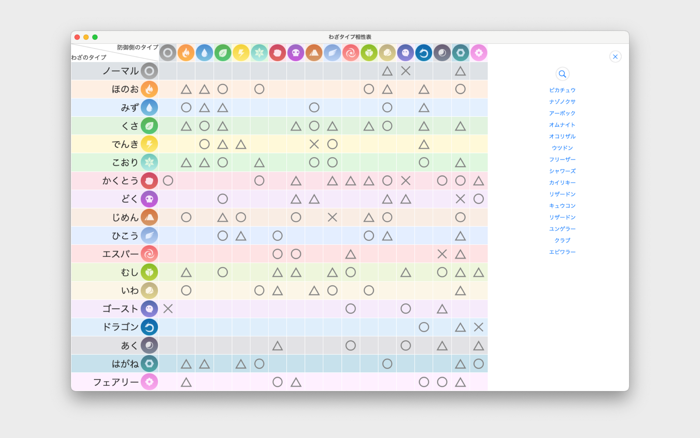Select the Water drop icon in the top header

point(204,53)
